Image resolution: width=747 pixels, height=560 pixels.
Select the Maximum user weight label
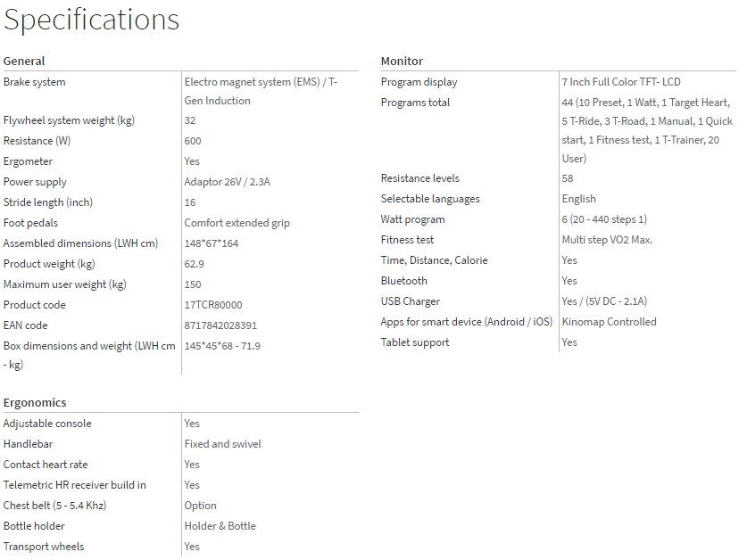click(65, 284)
